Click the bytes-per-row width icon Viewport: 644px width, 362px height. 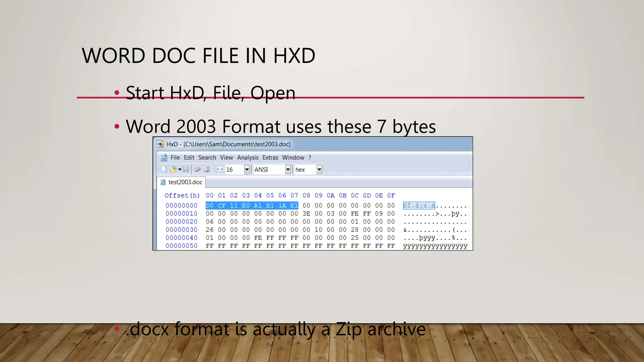coord(219,170)
